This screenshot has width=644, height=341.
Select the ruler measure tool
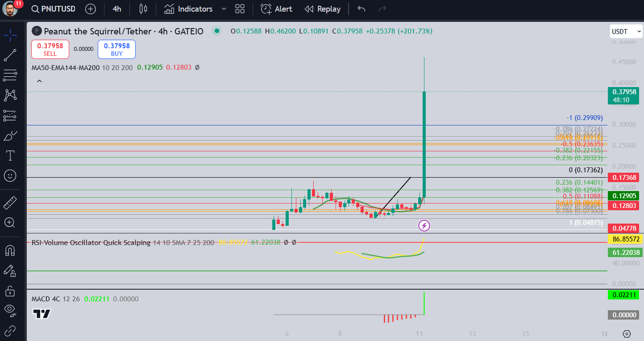coord(11,202)
